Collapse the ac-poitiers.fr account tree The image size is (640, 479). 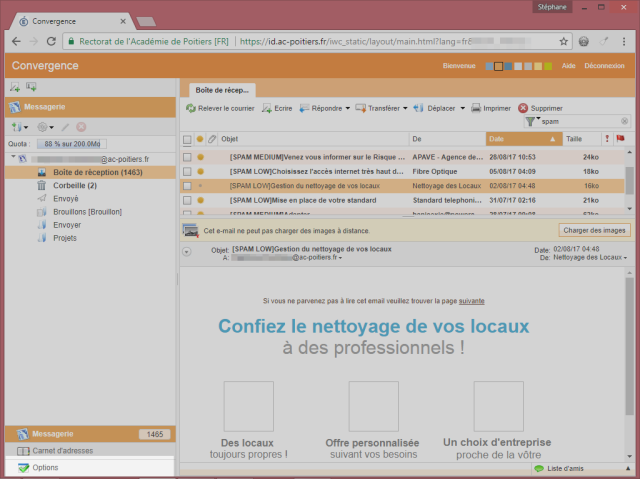point(13,158)
